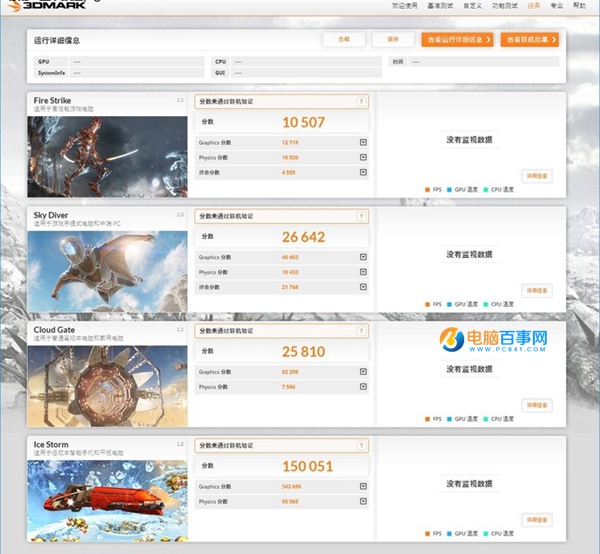Open the help icon in Sky Diver validation bar

pos(361,216)
